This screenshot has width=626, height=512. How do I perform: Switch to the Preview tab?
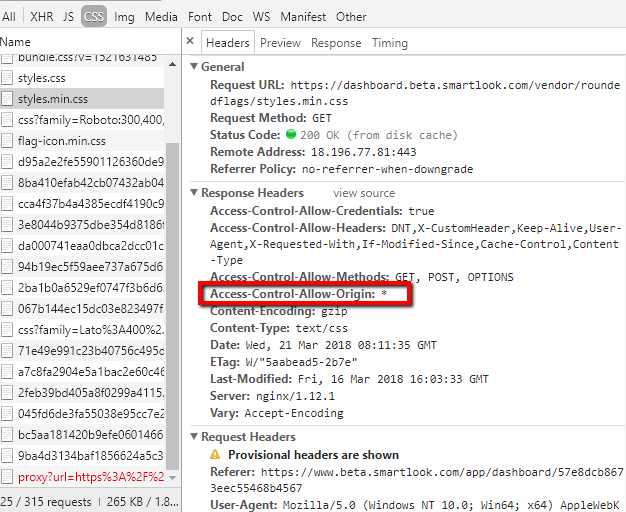pyautogui.click(x=280, y=43)
